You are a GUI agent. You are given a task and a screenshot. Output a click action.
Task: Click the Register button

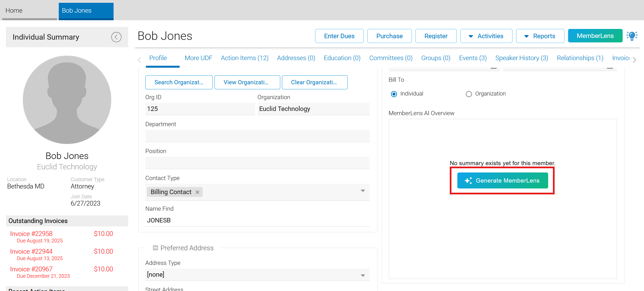pyautogui.click(x=436, y=36)
